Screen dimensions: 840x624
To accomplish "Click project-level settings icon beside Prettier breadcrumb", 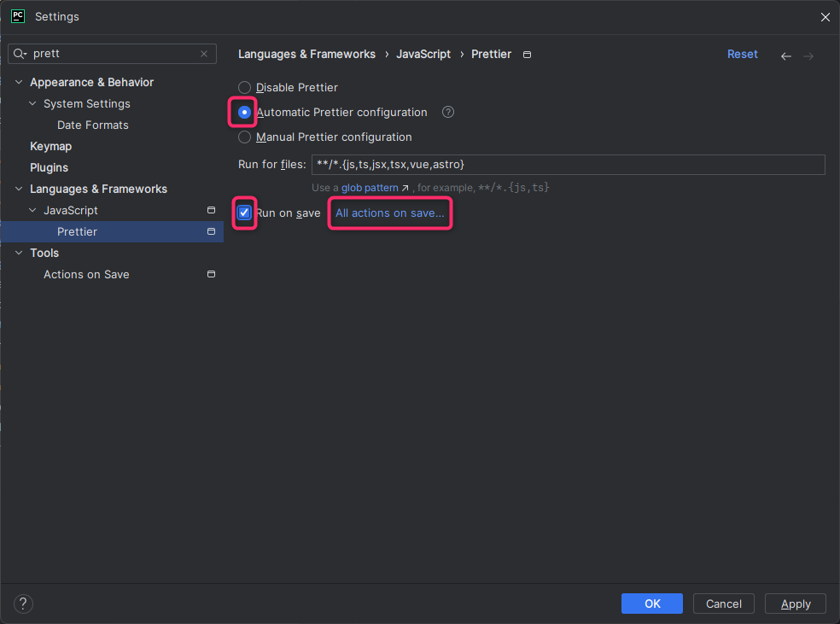I will click(528, 55).
